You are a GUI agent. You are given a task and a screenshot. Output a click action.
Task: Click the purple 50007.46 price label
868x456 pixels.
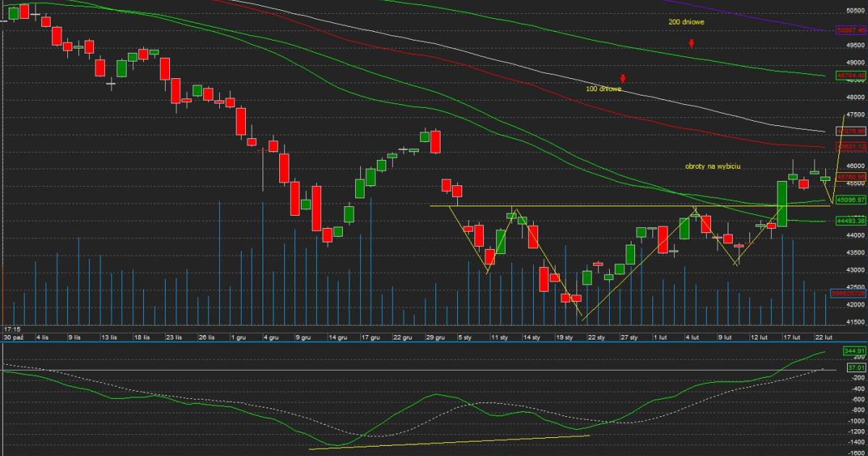[x=850, y=30]
